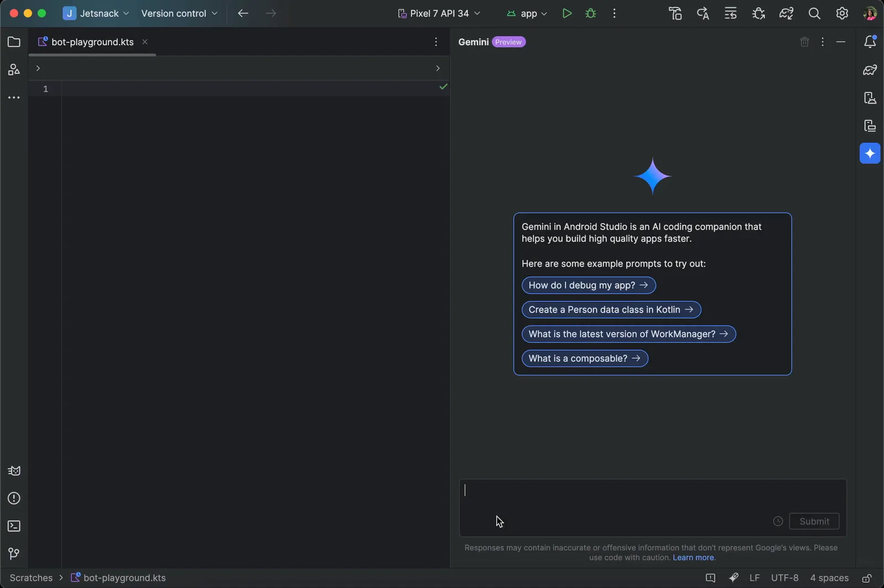Open the Jetsnack project dropdown

[x=96, y=13]
